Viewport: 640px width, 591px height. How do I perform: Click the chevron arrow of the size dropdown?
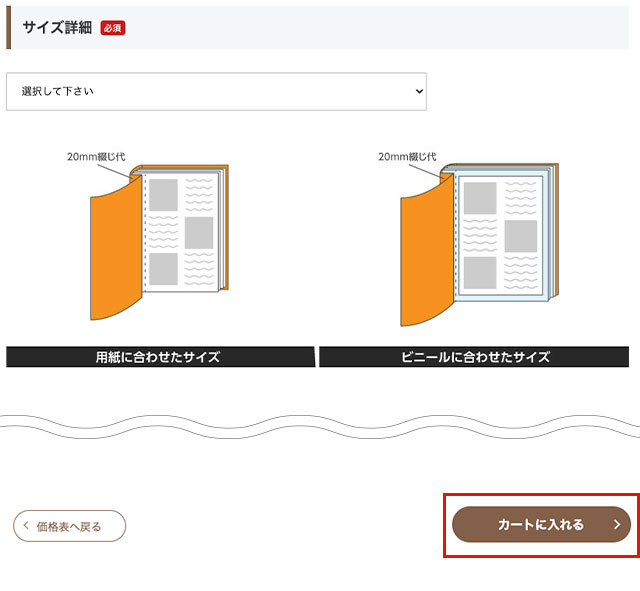(418, 91)
